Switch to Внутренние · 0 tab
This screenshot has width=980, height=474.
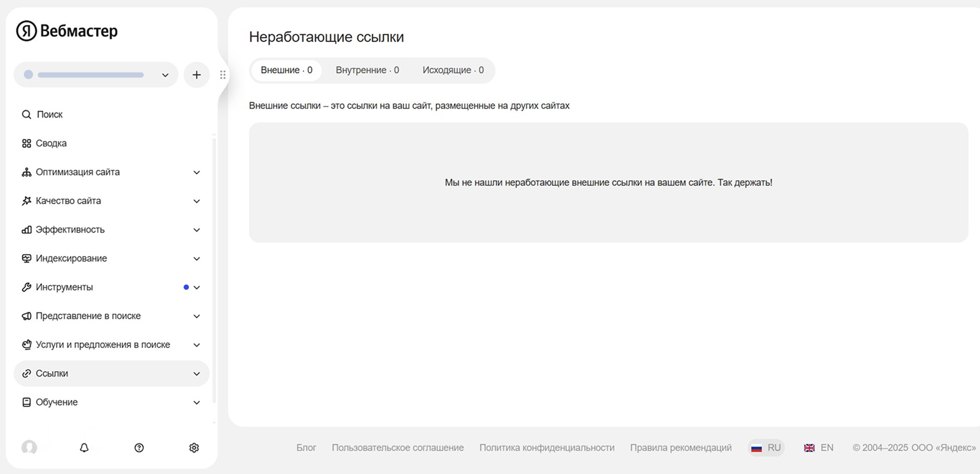point(367,70)
